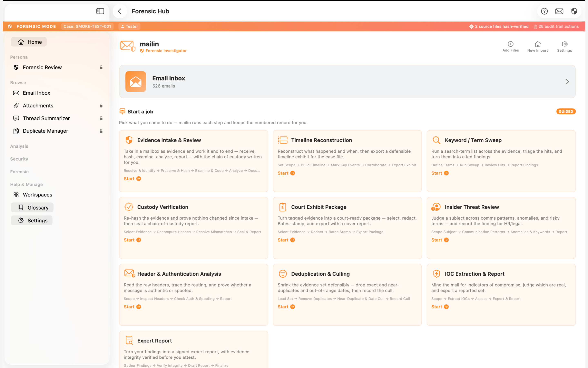This screenshot has width=588, height=368.
Task: Expand the Forensic sidebar section
Action: point(19,172)
